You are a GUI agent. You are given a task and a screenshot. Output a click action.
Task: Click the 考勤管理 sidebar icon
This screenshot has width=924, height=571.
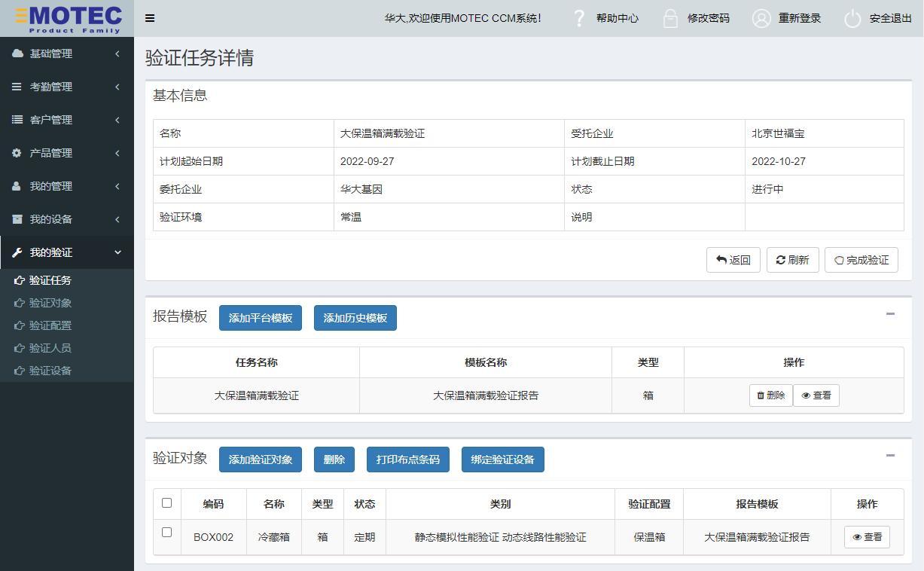click(17, 87)
